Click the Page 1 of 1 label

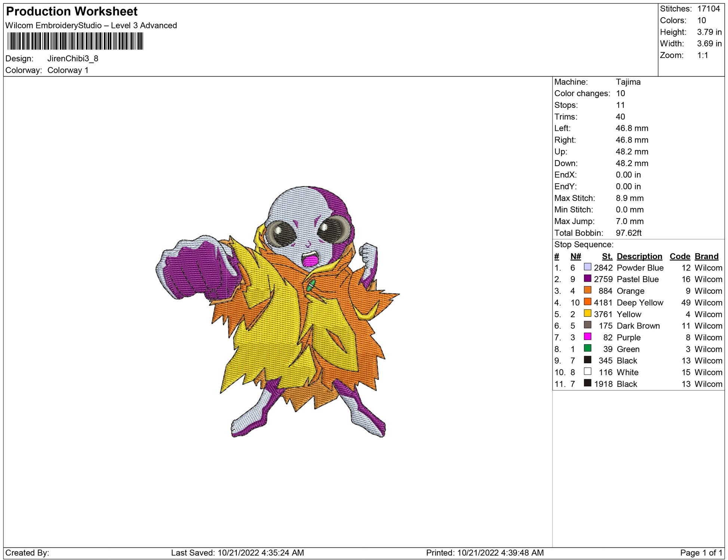[x=701, y=553]
